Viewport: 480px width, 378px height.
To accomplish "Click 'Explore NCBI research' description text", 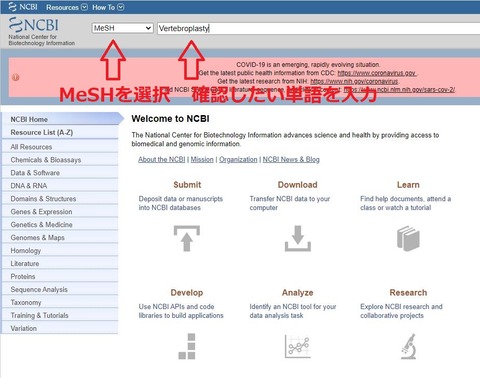I will 401,311.
